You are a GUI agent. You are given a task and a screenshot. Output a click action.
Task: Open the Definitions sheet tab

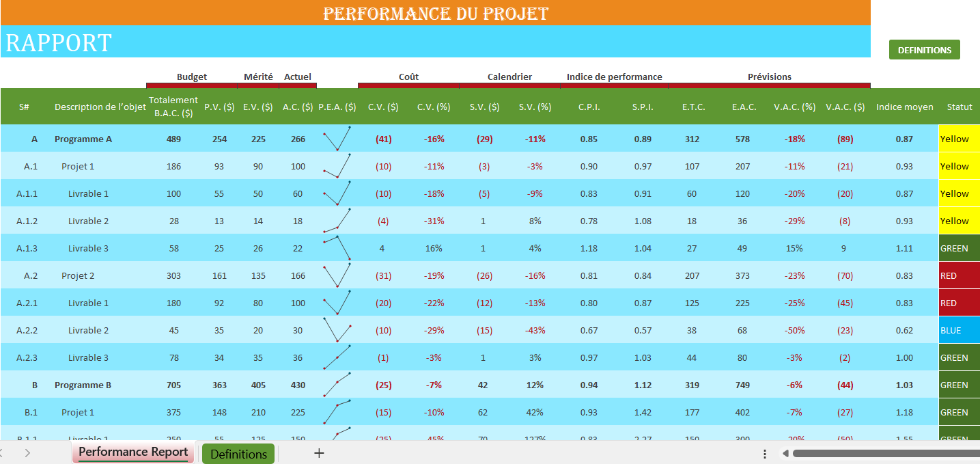pos(238,454)
